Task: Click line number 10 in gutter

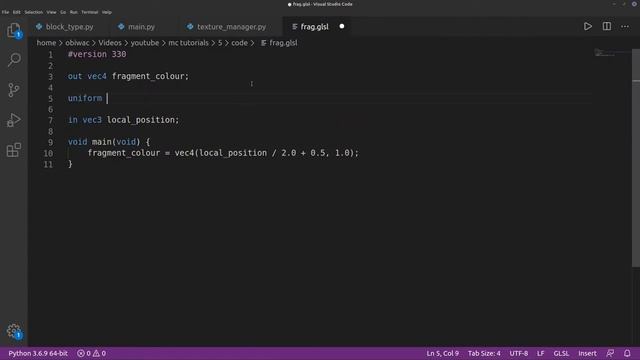Action: 48,153
